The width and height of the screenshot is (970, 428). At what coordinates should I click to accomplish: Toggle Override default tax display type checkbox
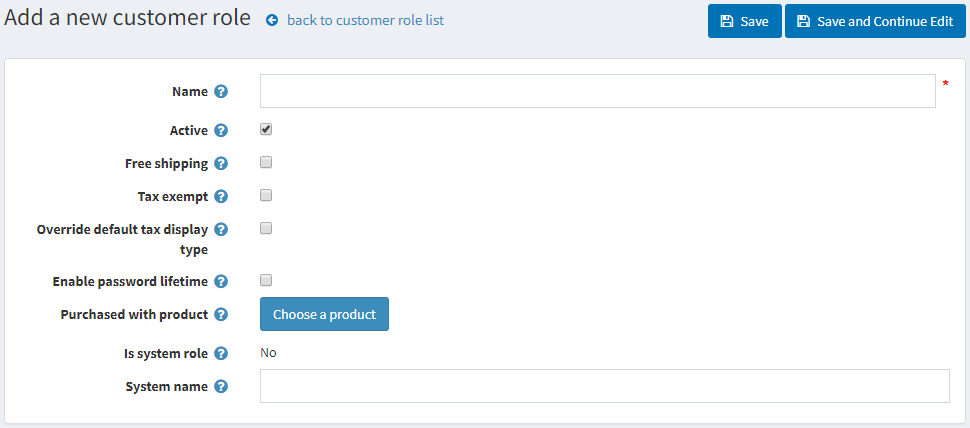click(x=266, y=228)
